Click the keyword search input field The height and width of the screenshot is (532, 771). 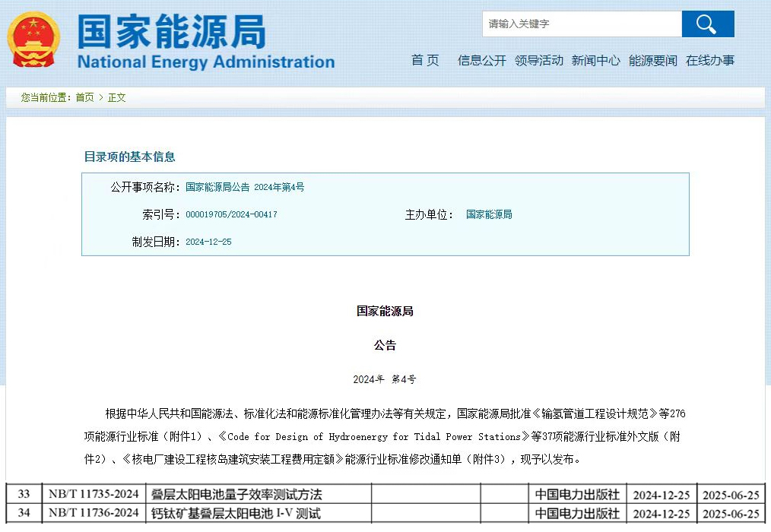[x=581, y=24]
